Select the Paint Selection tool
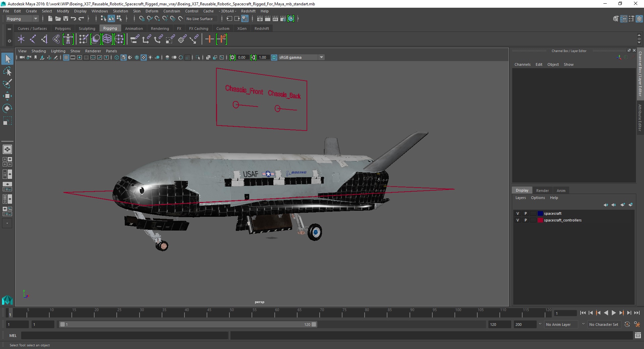 (7, 84)
